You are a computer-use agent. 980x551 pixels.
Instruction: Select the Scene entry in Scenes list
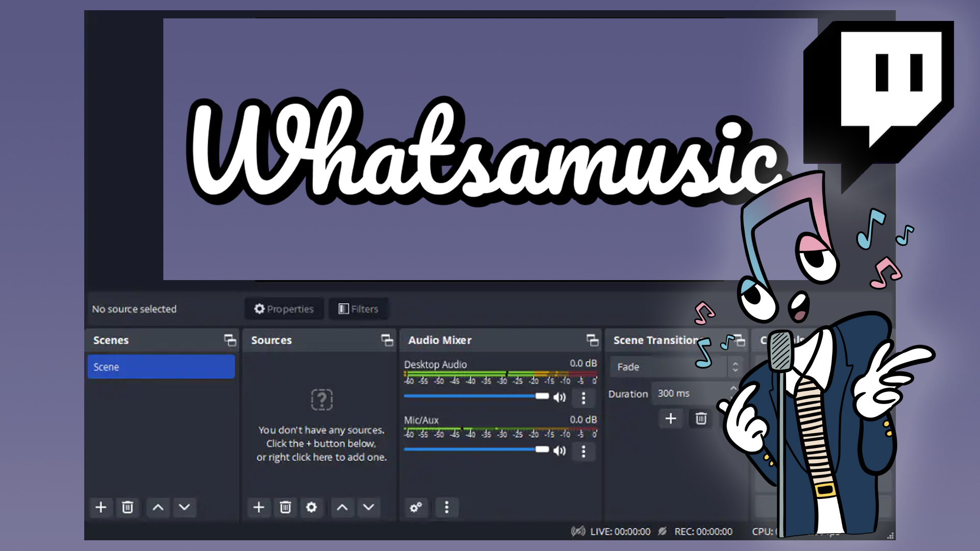[x=161, y=366]
